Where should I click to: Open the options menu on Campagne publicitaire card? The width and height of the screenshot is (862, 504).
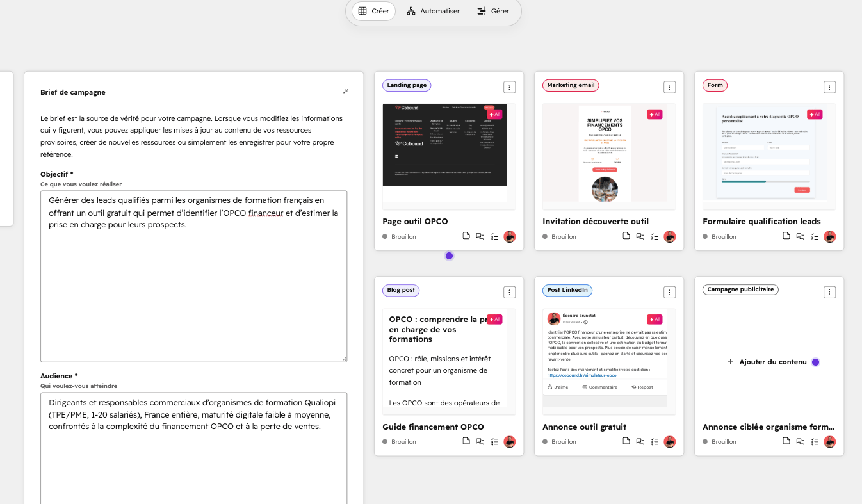(829, 291)
